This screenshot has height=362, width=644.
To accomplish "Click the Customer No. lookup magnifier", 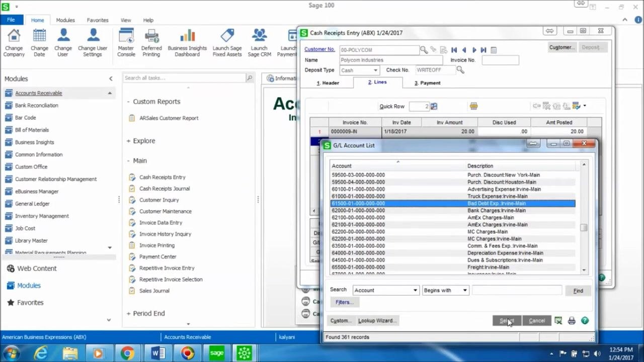I will click(x=424, y=50).
